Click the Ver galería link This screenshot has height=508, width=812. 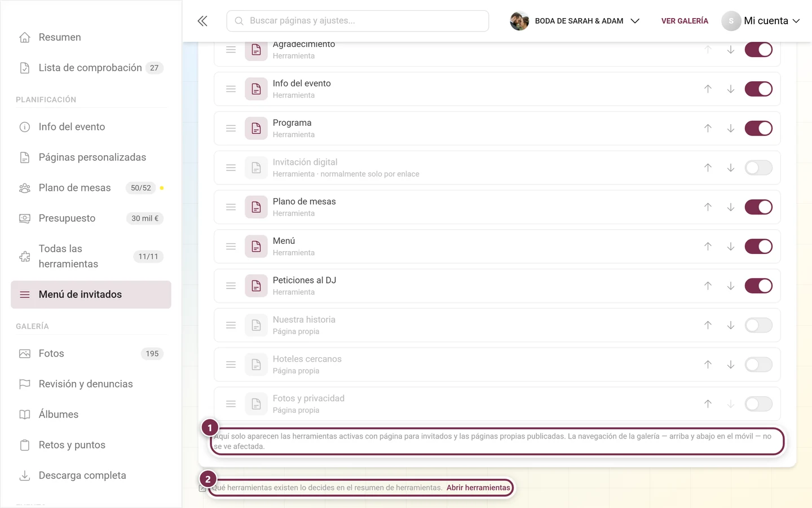tap(685, 21)
